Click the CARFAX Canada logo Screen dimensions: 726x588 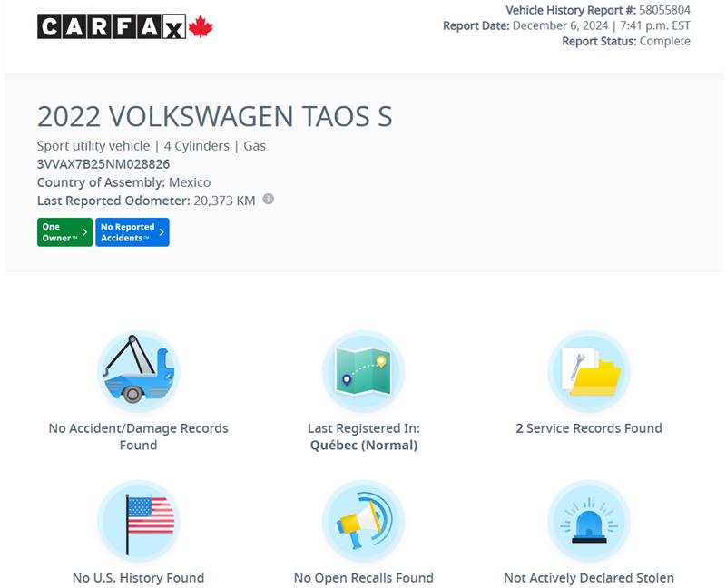point(125,26)
